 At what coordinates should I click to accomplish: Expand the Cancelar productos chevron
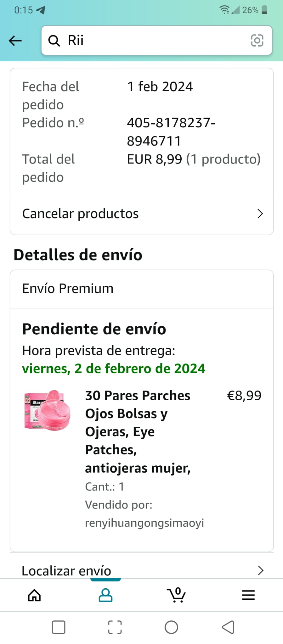260,214
